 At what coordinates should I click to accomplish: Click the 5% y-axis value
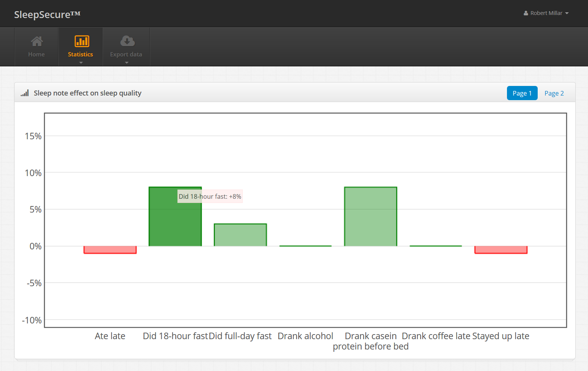tap(35, 209)
